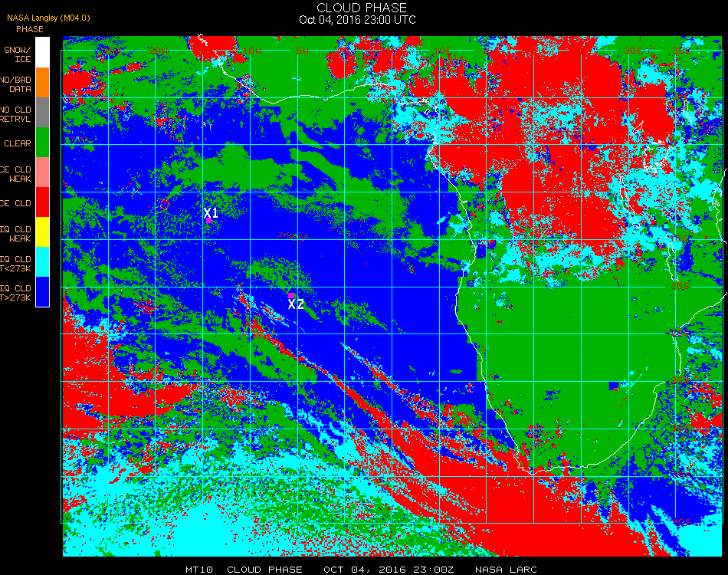Click the "PHASE" legend heading
This screenshot has height=575, width=728.
tap(30, 29)
